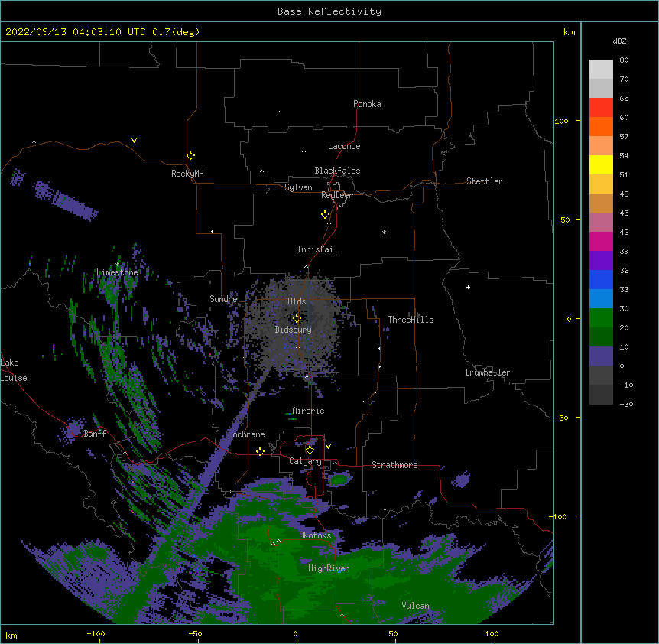Click the Airdrie city label

[x=308, y=411]
